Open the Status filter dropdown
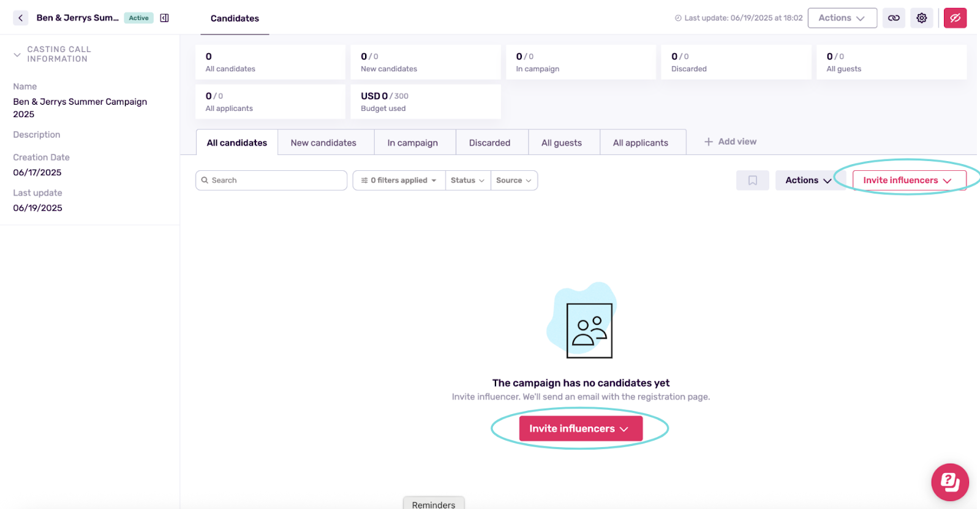The height and width of the screenshot is (509, 980). [x=468, y=180]
